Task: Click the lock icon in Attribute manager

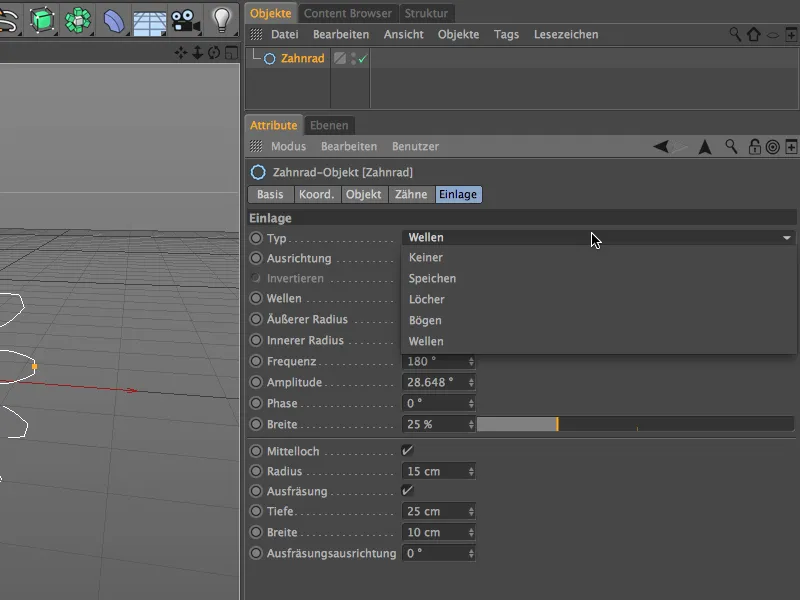Action: click(755, 147)
